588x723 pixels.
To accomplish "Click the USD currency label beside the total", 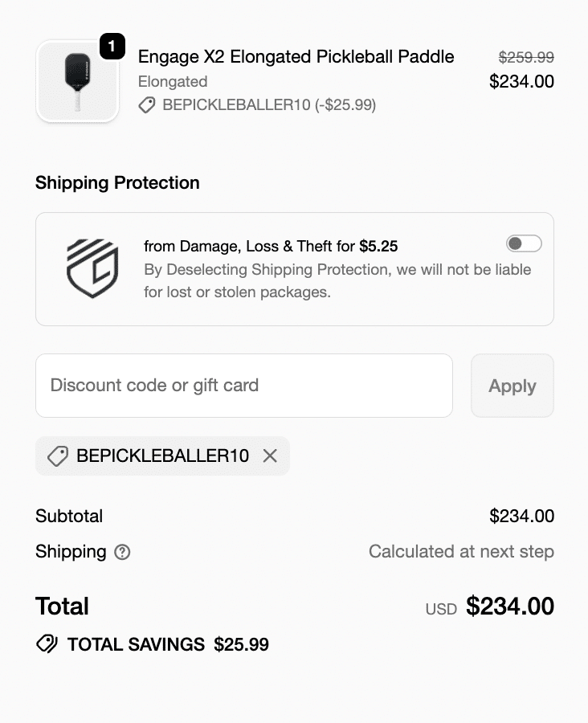I will pos(441,609).
